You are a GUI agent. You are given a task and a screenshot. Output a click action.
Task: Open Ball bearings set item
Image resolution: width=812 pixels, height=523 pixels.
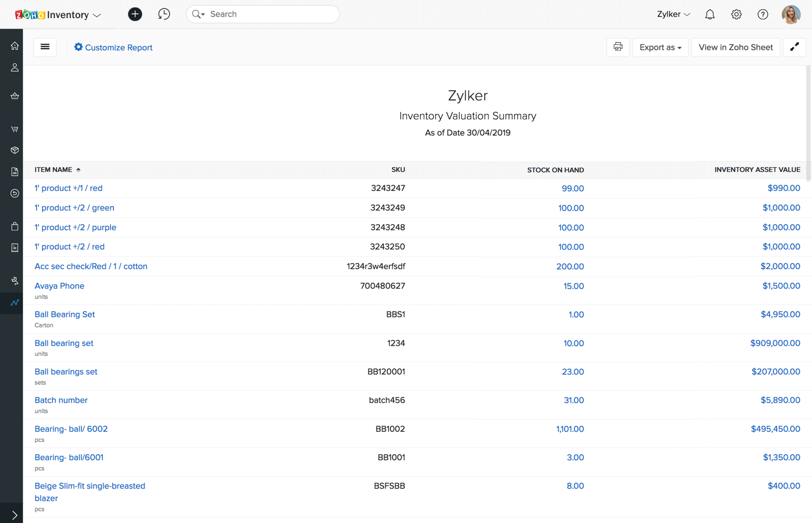click(66, 371)
